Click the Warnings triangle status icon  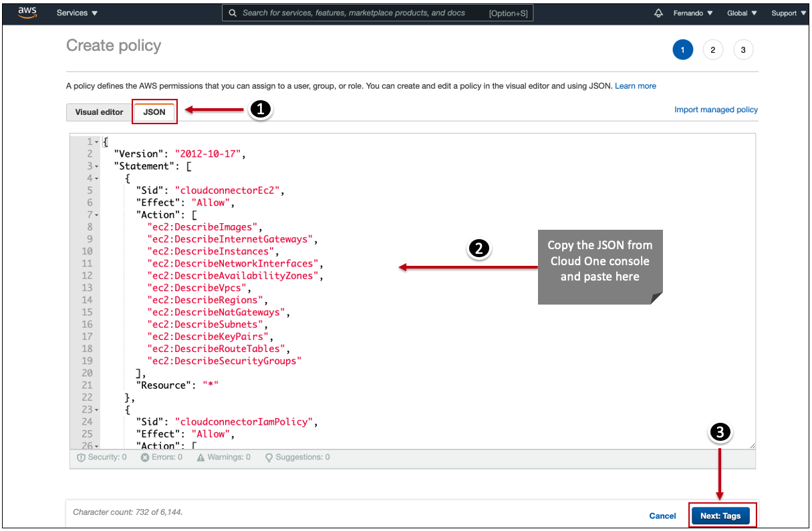tap(201, 458)
